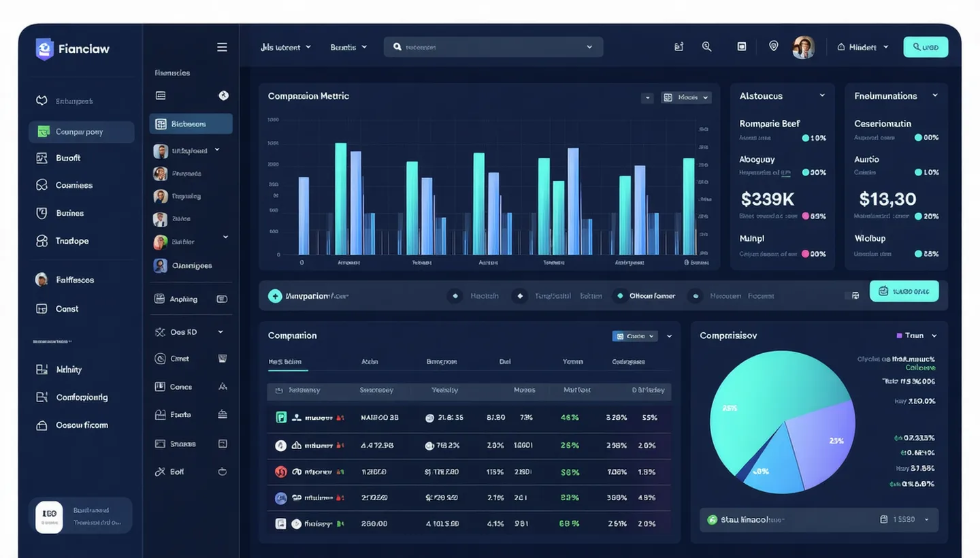Open the Anphing panel item
The height and width of the screenshot is (558, 980).
(x=191, y=299)
